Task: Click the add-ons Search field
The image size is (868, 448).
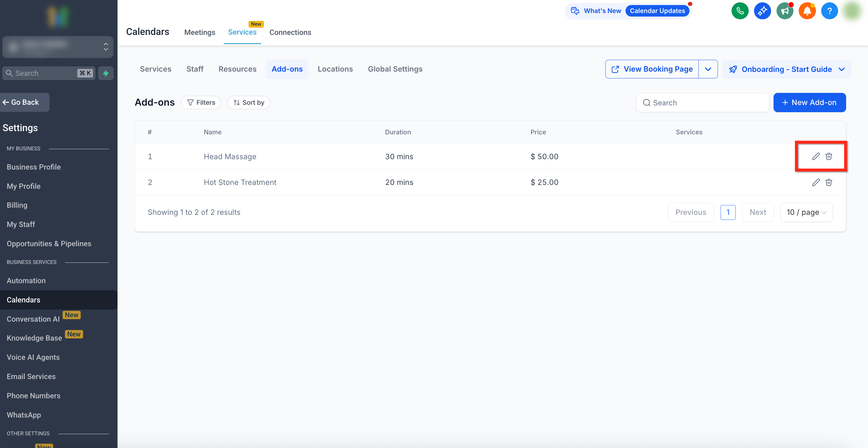Action: click(x=703, y=102)
